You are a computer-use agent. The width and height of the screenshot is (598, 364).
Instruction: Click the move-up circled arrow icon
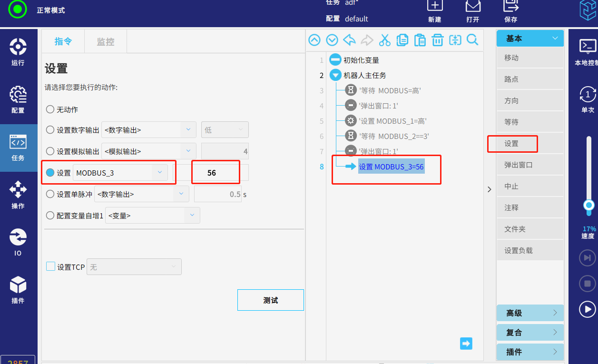pyautogui.click(x=314, y=40)
